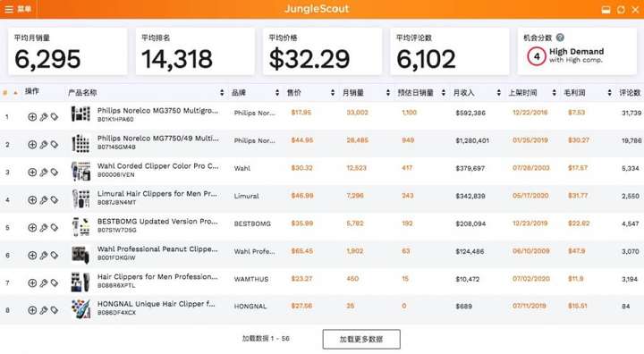Sort by 品牌 column arrows

(x=277, y=93)
